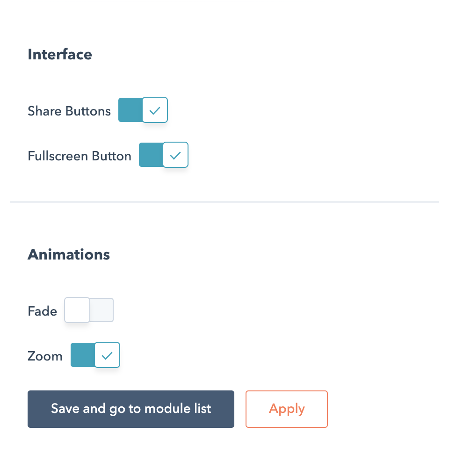
Task: Click the blue track of Share Buttons switch
Action: point(130,110)
